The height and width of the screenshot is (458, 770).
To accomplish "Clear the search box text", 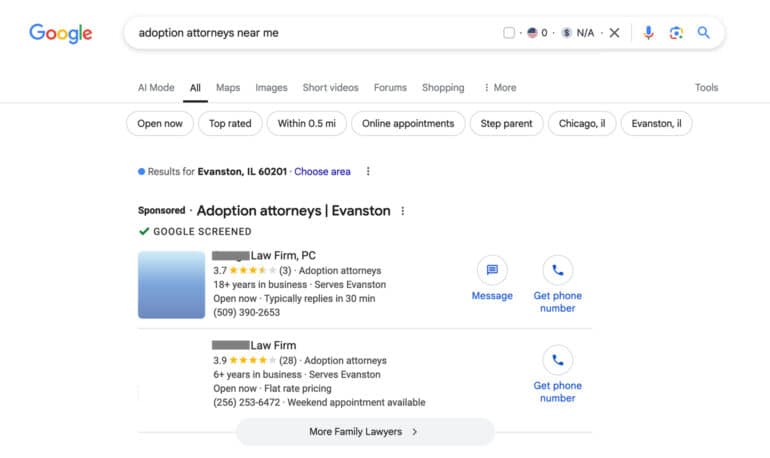I will 614,33.
